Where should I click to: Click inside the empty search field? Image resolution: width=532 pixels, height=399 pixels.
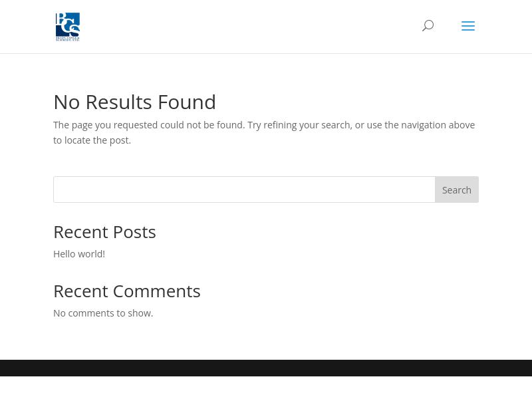tap(244, 190)
